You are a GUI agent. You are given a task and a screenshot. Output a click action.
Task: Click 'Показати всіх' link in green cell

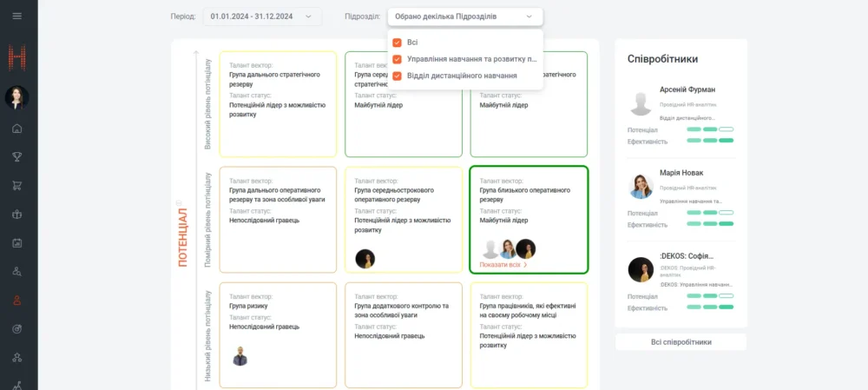(x=503, y=265)
